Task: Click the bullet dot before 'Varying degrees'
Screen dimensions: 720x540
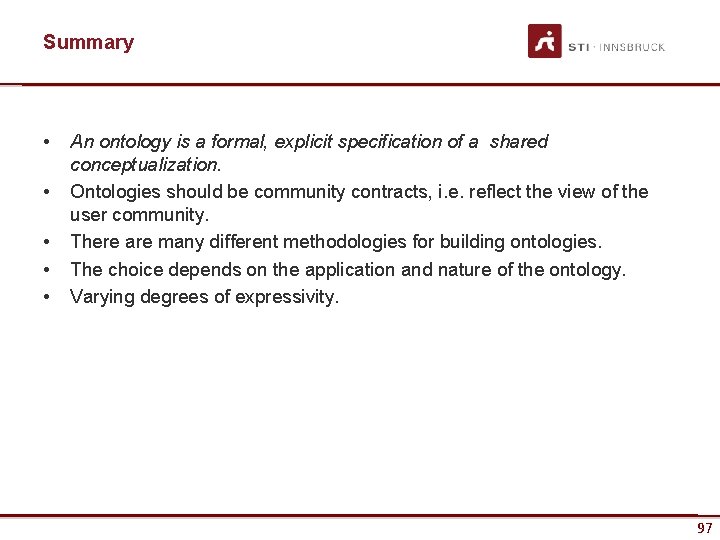Action: coord(46,298)
